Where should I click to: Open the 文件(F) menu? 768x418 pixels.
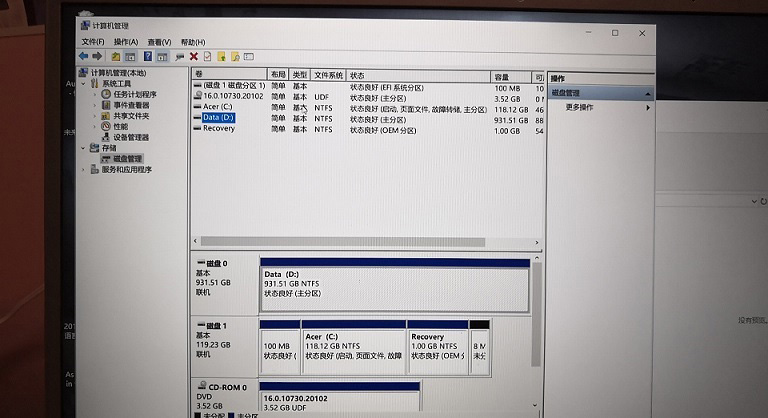pos(93,42)
